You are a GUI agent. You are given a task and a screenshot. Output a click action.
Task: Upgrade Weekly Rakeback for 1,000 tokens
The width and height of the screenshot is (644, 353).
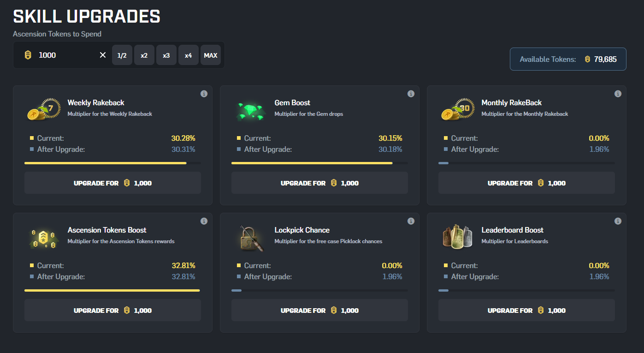tap(112, 183)
